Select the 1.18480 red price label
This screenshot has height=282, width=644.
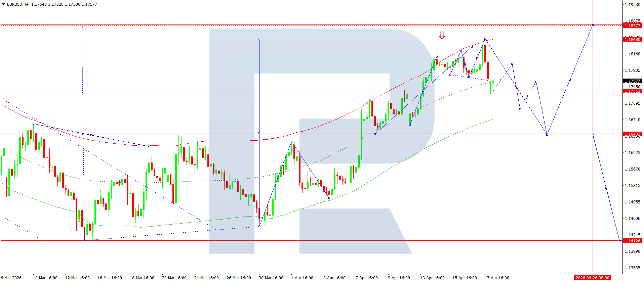click(632, 40)
